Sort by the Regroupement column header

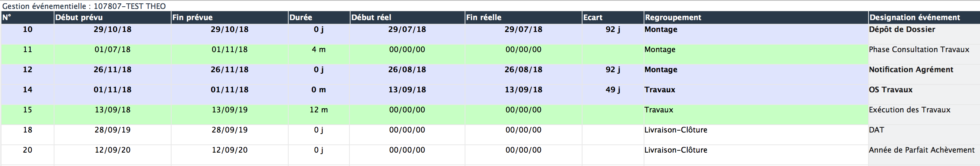[x=756, y=17]
